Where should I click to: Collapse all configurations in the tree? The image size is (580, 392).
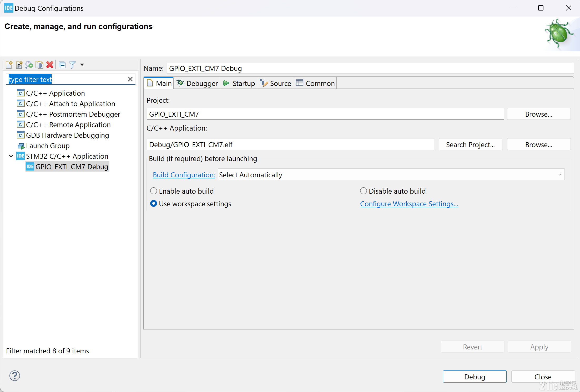pyautogui.click(x=62, y=65)
